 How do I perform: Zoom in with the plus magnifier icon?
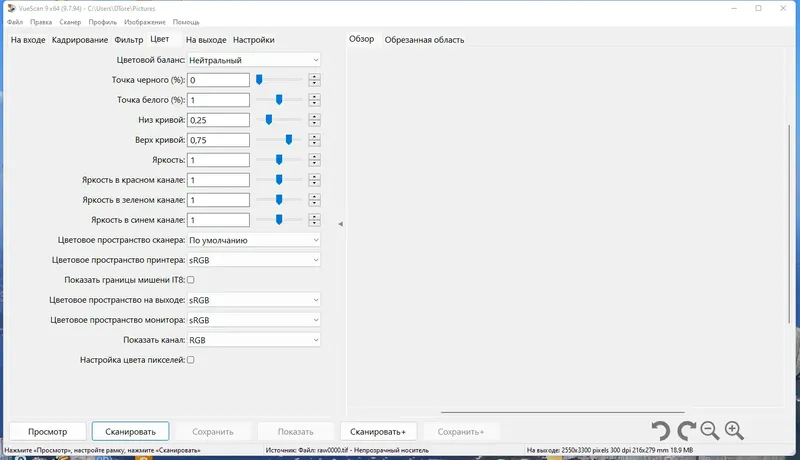click(x=734, y=431)
